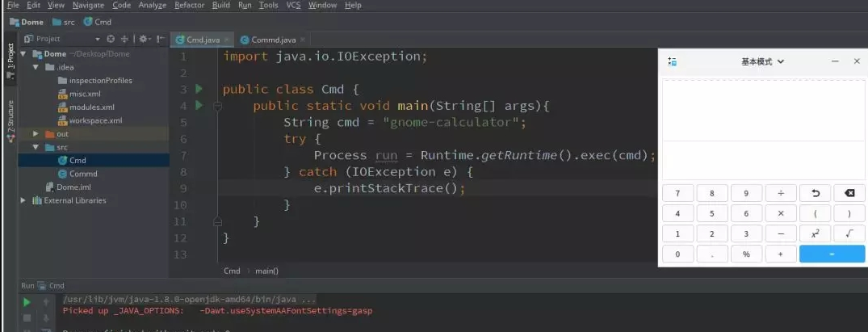The height and width of the screenshot is (332, 868).
Task: Click the main() breadcrumb below the editor
Action: (266, 271)
